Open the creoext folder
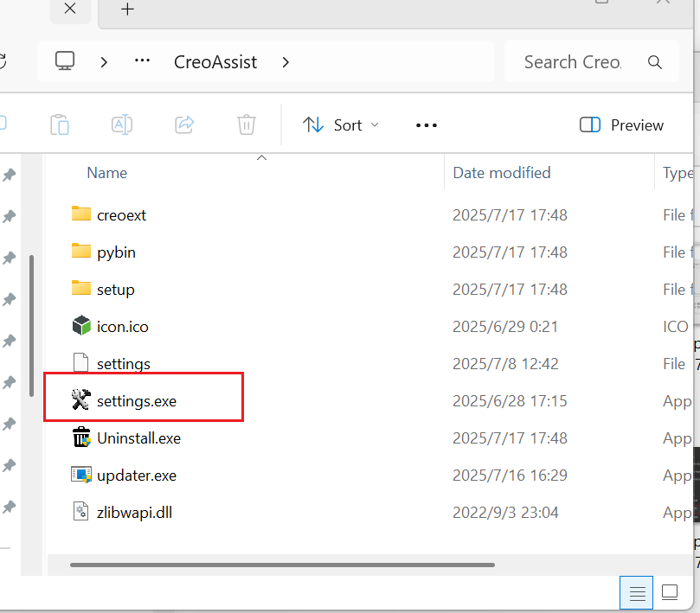Viewport: 700px width, 613px height. coord(121,214)
